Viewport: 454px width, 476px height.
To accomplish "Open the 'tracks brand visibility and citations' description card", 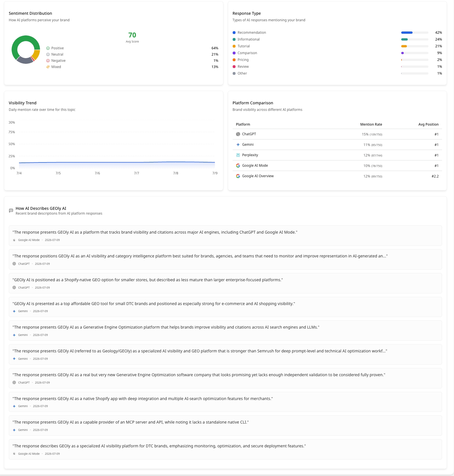I will pyautogui.click(x=225, y=236).
